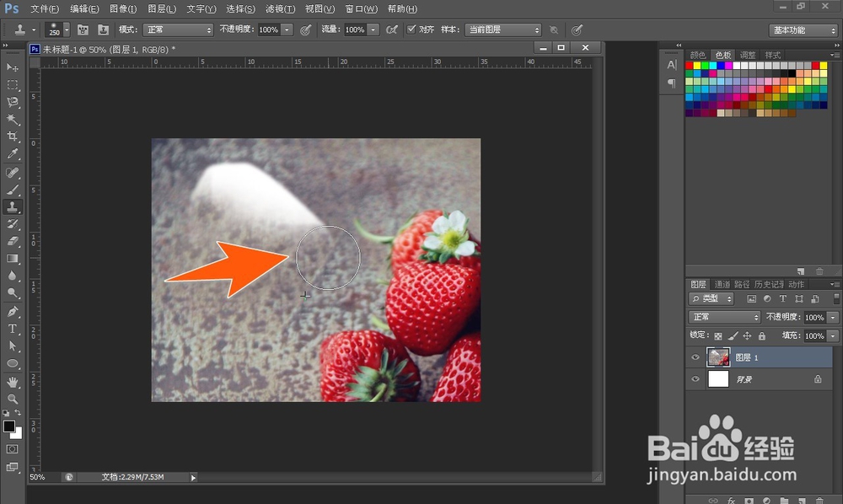Open the 文件(F) menu

pyautogui.click(x=45, y=8)
